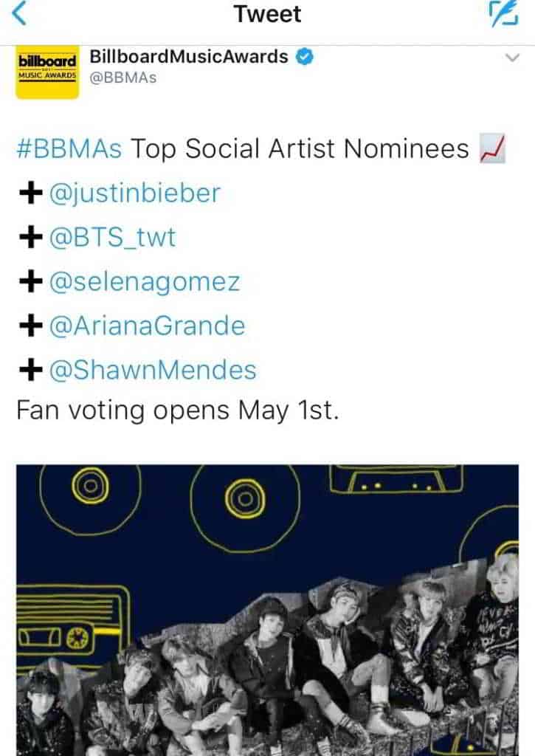Open the @BTS_twt profile mention

[112, 238]
